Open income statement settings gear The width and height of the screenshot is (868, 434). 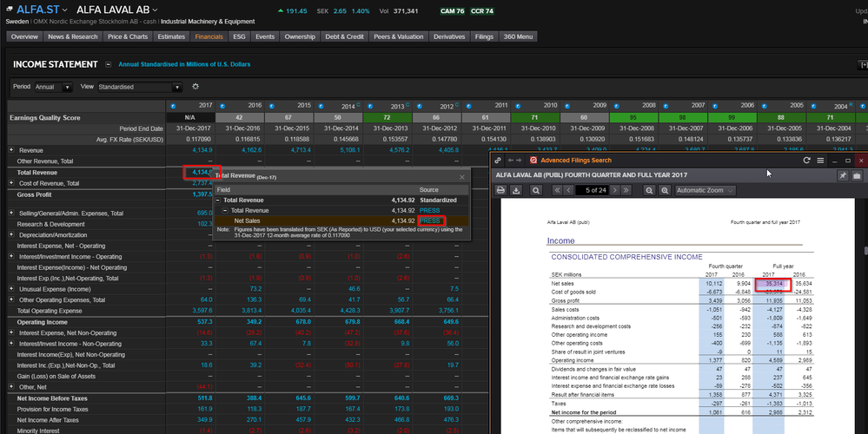coord(195,87)
